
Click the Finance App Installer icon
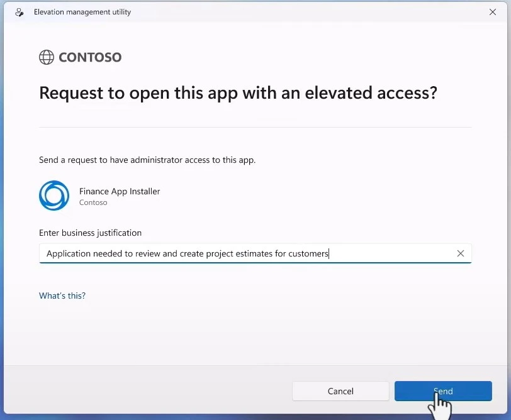click(54, 196)
